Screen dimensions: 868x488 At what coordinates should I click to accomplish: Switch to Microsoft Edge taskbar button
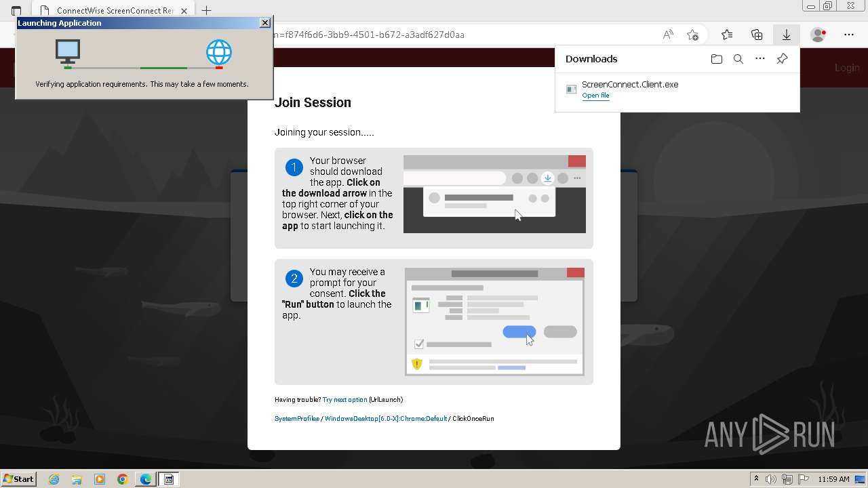tap(146, 479)
